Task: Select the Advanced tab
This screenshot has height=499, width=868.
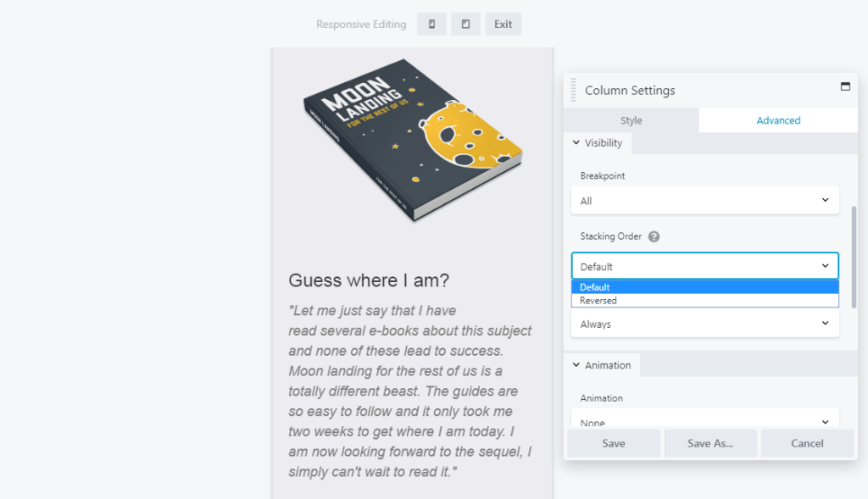Action: point(778,120)
